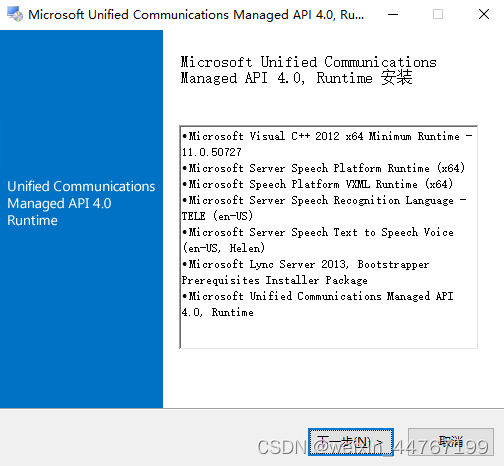Select the Visual C++ 2012 x64 Minimum Runtime line
Image resolution: width=504 pixels, height=466 pixels.
coord(327,136)
